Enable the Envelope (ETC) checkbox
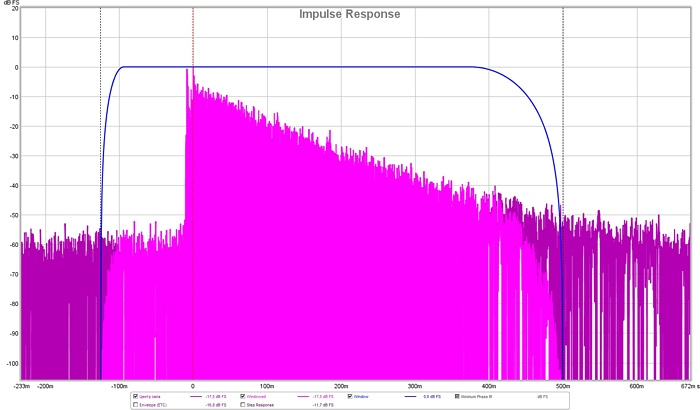The width and height of the screenshot is (700, 410). [135, 405]
